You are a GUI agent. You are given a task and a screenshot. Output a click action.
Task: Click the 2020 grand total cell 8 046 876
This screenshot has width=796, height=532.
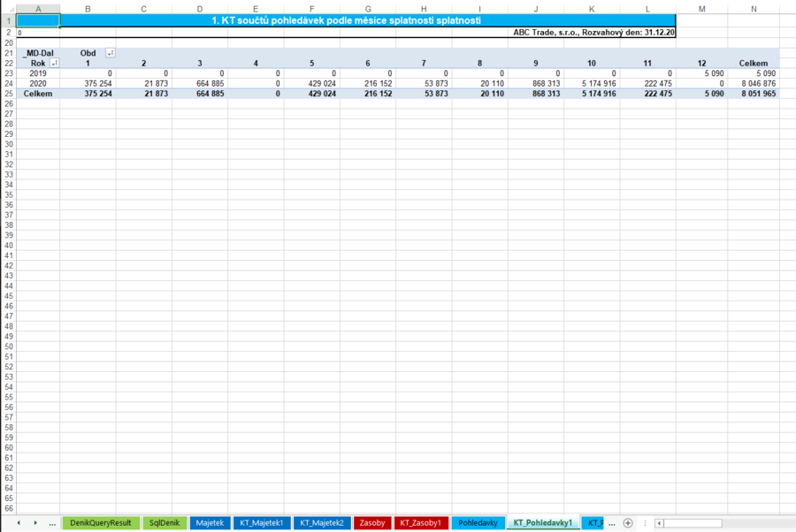[755, 83]
